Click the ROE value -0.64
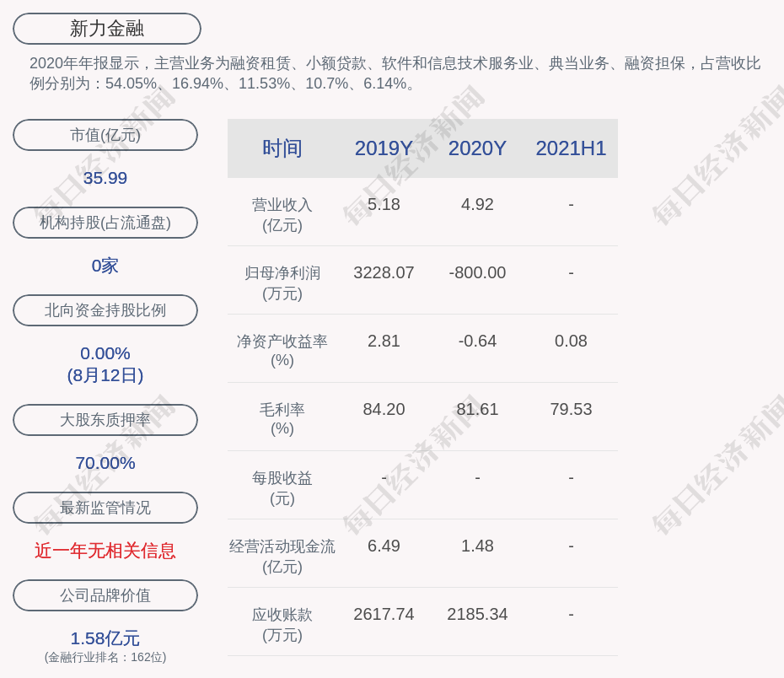 (x=477, y=341)
